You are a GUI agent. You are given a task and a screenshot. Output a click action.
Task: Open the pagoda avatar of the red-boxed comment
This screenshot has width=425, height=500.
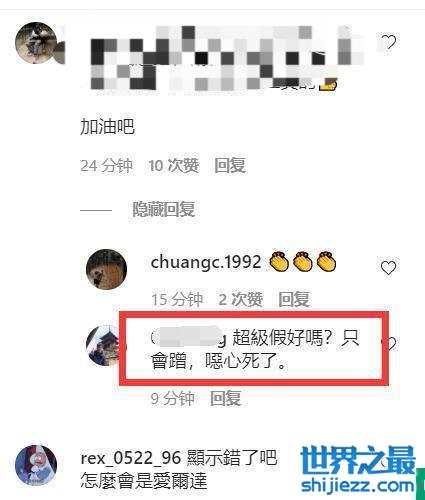point(104,346)
